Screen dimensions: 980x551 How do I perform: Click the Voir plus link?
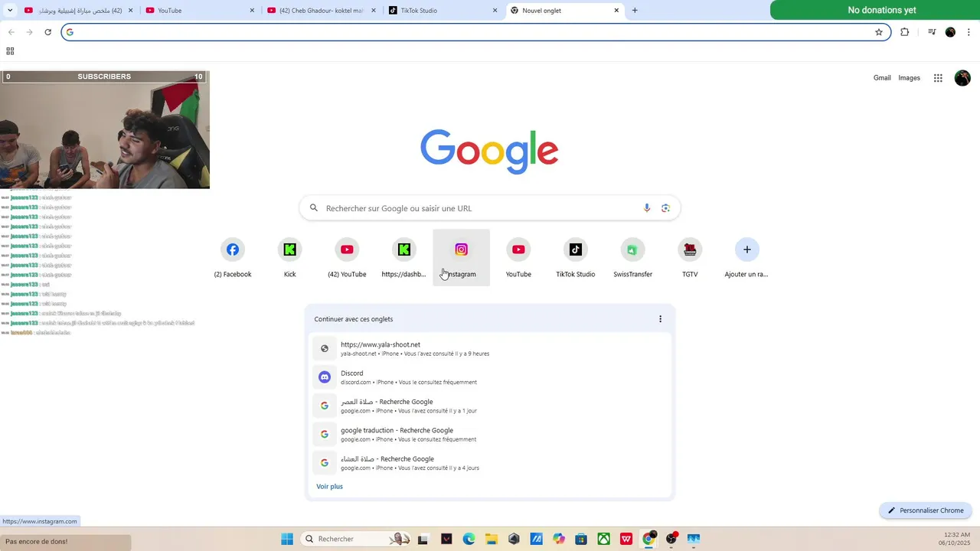tap(329, 487)
